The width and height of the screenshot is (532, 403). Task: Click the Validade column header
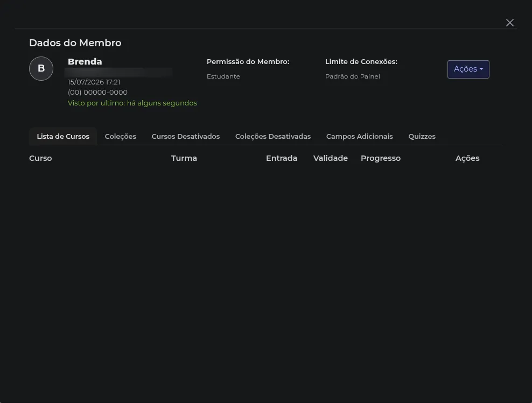click(x=331, y=158)
